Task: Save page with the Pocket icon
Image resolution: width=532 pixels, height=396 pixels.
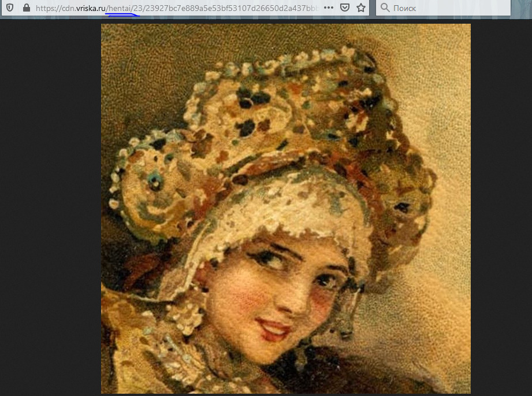Action: (345, 8)
